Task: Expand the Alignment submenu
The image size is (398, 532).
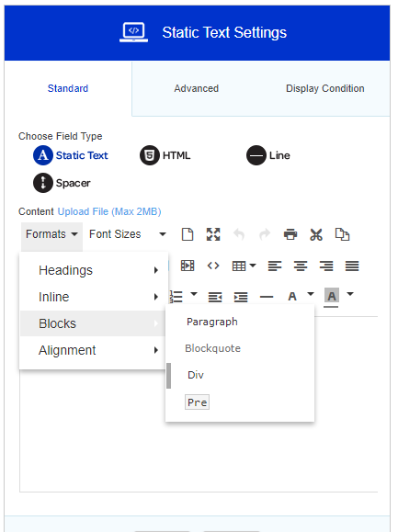Action: pyautogui.click(x=93, y=350)
